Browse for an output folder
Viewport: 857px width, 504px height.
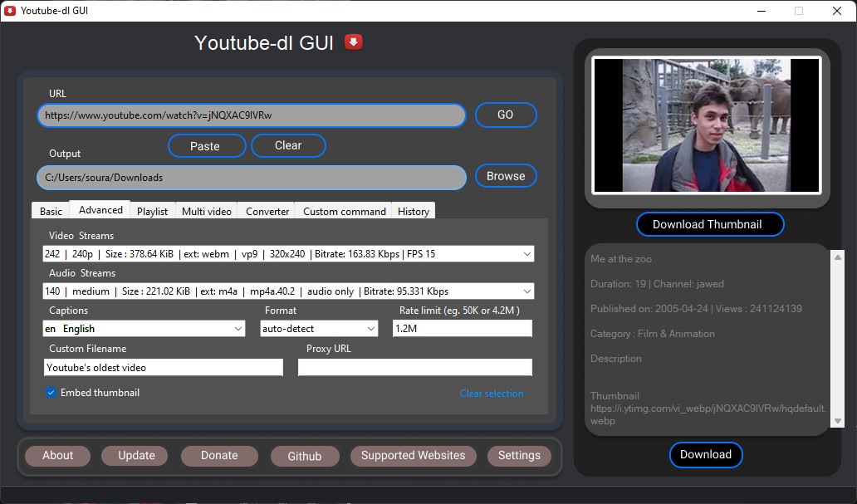[x=506, y=176]
